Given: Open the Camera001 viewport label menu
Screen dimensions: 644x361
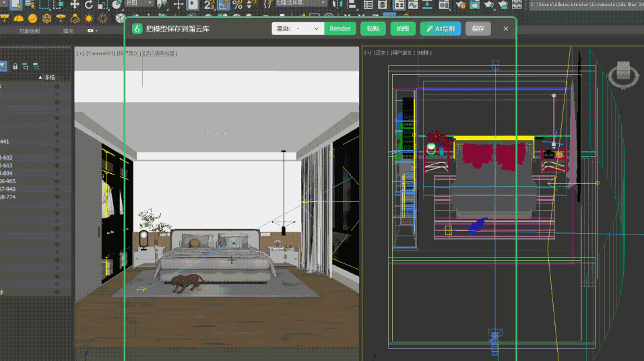Looking at the screenshot, I should click(x=100, y=53).
